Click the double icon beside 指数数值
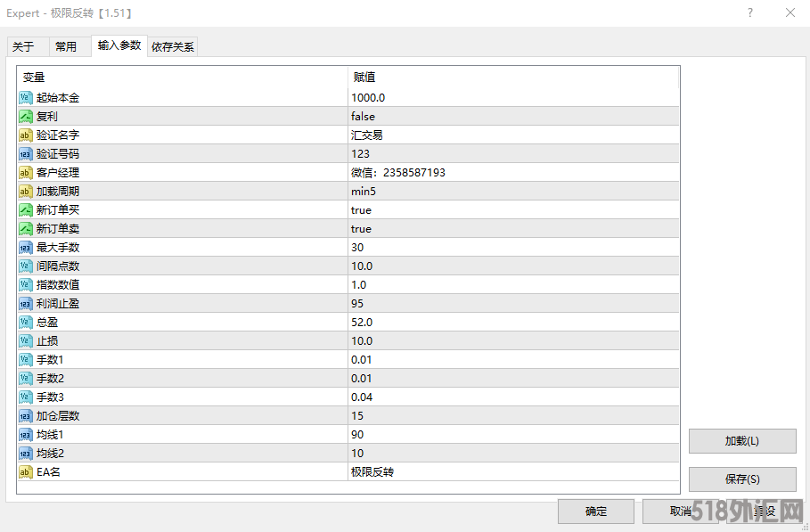 point(26,284)
